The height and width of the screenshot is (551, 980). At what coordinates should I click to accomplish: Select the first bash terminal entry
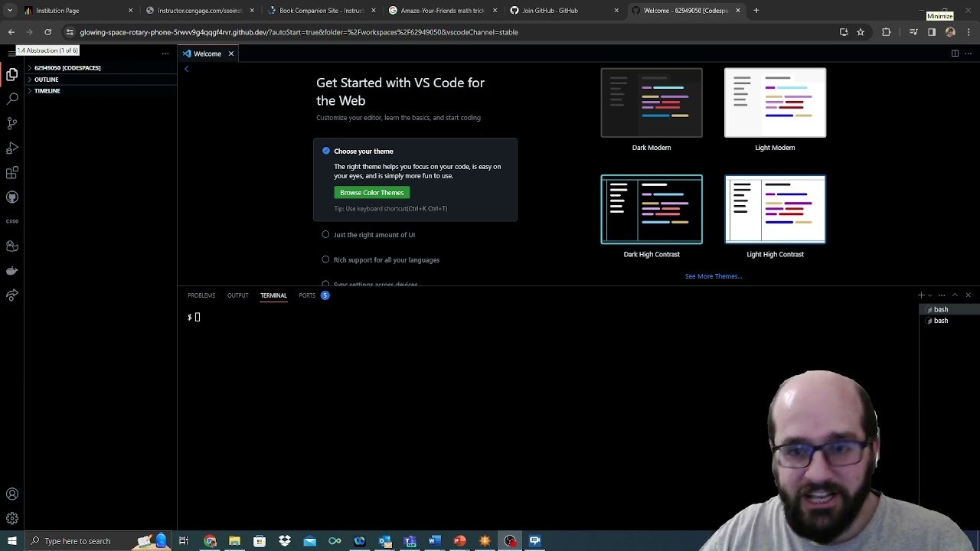click(949, 310)
